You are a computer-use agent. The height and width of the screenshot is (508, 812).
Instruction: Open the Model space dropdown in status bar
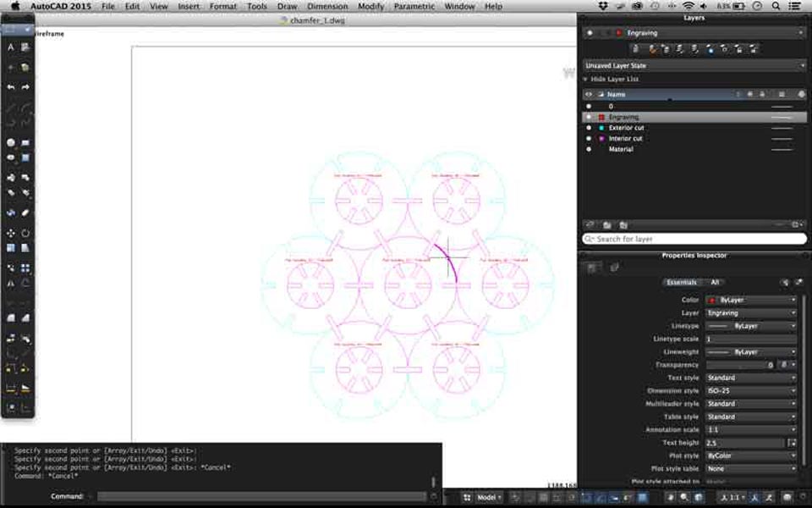489,498
